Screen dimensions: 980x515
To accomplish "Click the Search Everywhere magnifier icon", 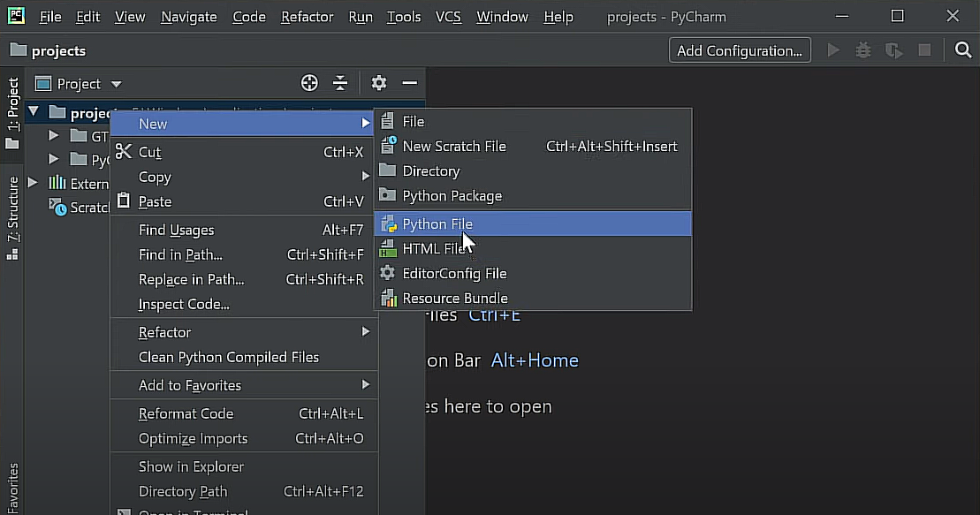I will 963,50.
